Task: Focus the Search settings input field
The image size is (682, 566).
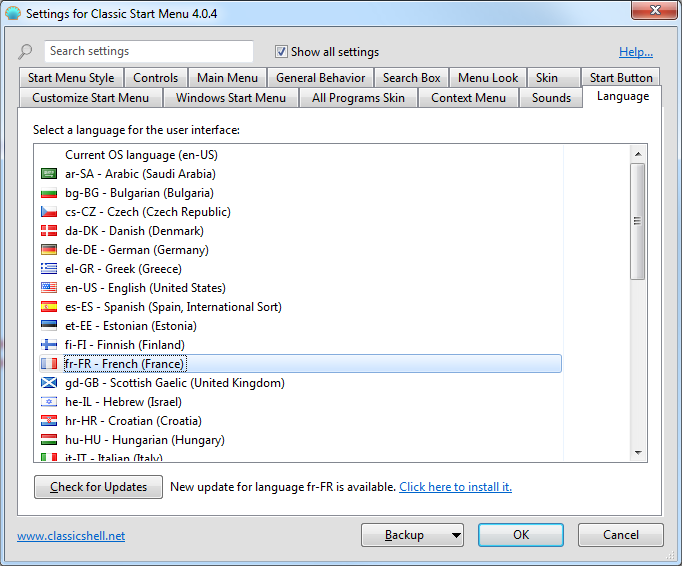Action: 148,51
